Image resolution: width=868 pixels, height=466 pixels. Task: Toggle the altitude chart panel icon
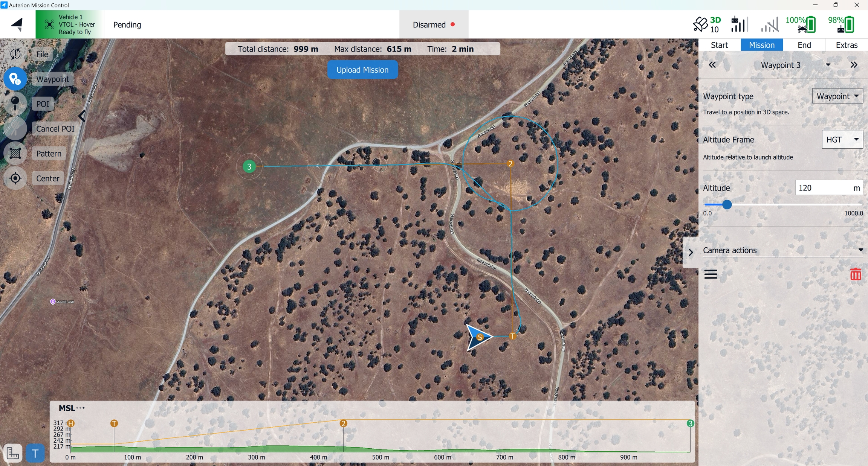[x=13, y=453]
